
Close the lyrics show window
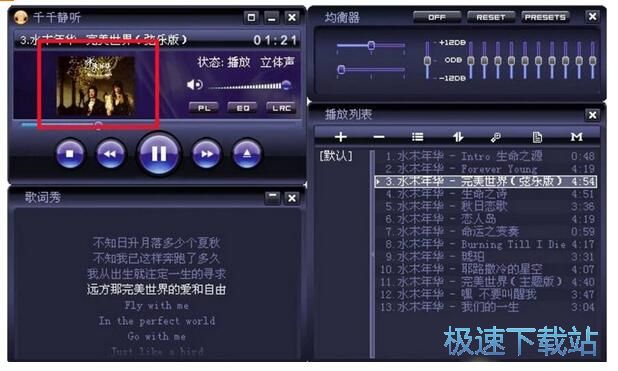tap(292, 198)
